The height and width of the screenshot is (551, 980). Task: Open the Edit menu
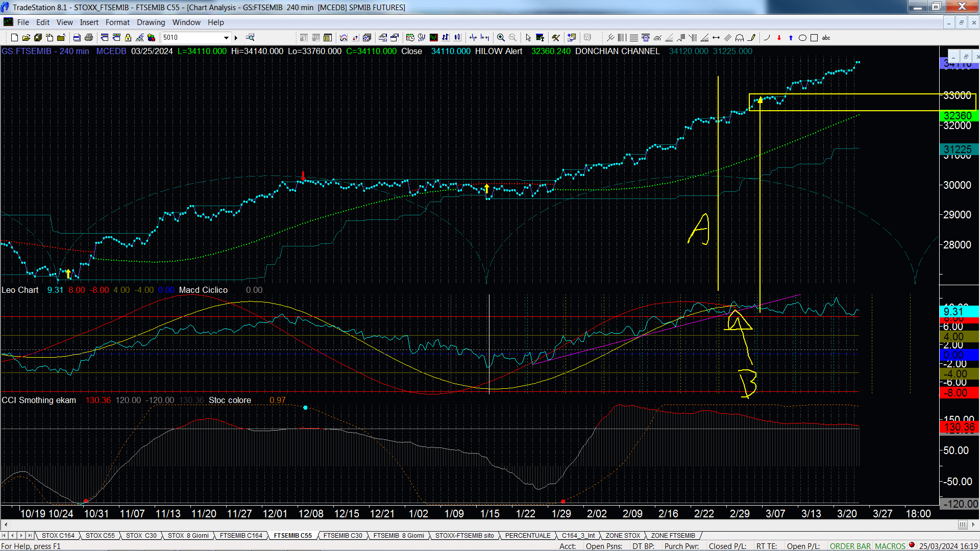tap(43, 22)
